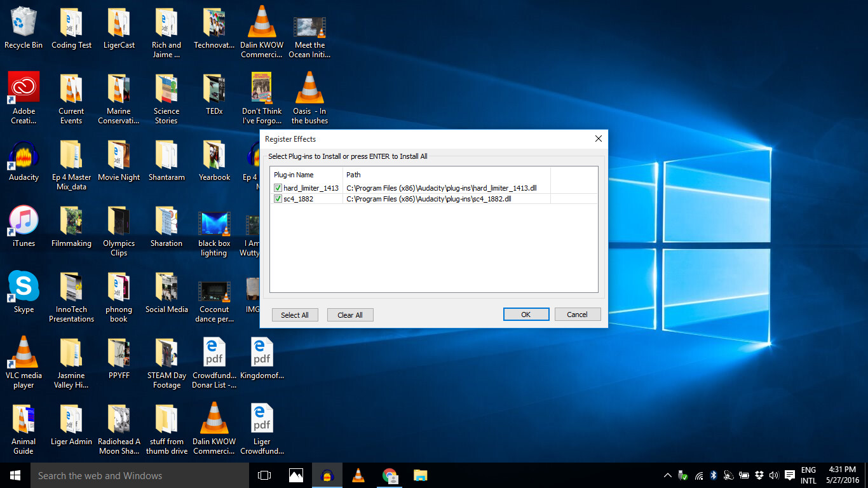Open the Start menu
The height and width of the screenshot is (488, 868).
tap(14, 475)
